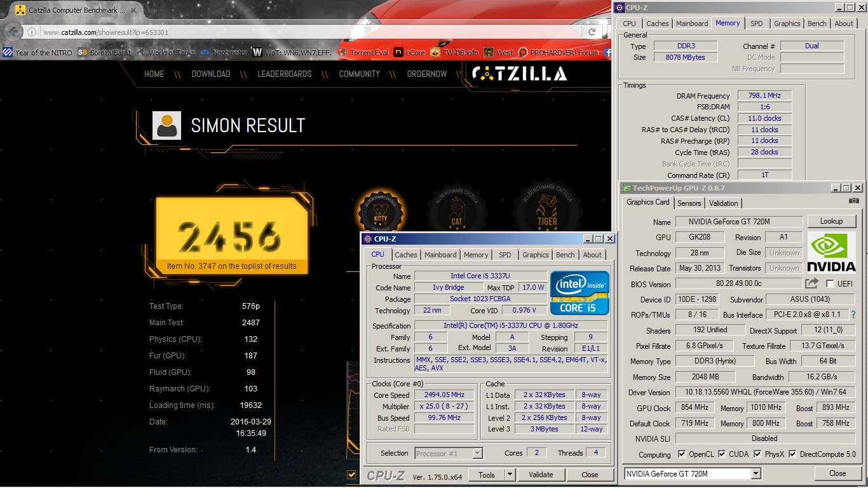The width and height of the screenshot is (868, 488).
Task: Click the Tools button in CPU-Z
Action: pyautogui.click(x=487, y=475)
